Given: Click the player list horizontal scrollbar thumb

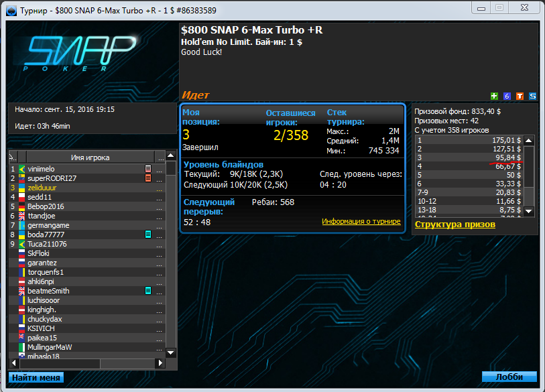Looking at the screenshot, I should tap(60, 363).
